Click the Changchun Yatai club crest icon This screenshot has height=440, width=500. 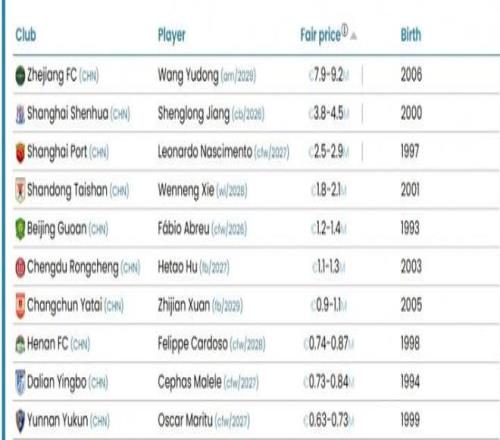(20, 306)
